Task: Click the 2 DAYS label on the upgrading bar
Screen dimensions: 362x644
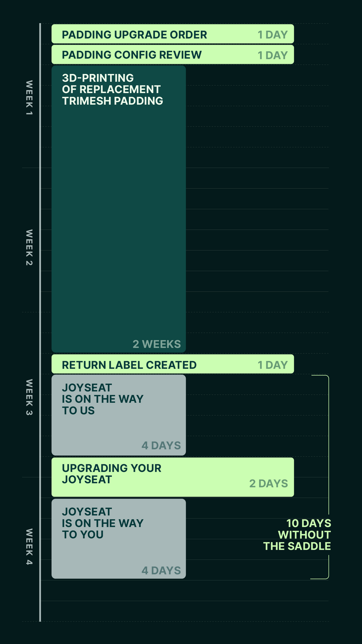Action: point(269,484)
